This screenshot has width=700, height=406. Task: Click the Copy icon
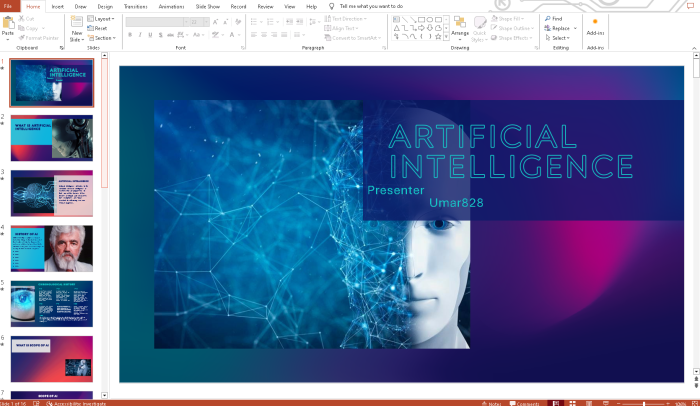(x=22, y=28)
